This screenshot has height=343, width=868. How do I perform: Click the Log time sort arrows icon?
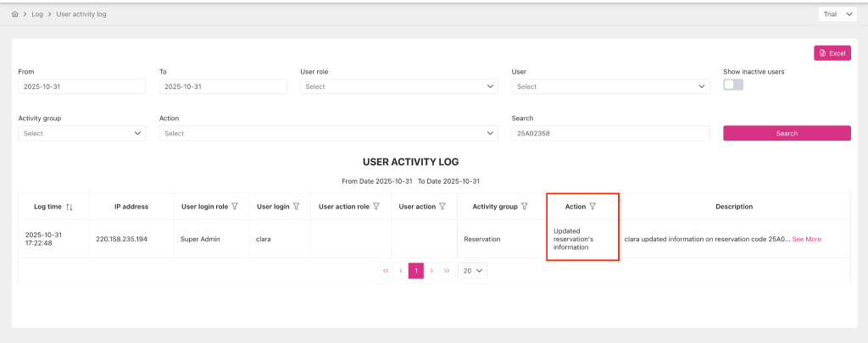coord(70,207)
